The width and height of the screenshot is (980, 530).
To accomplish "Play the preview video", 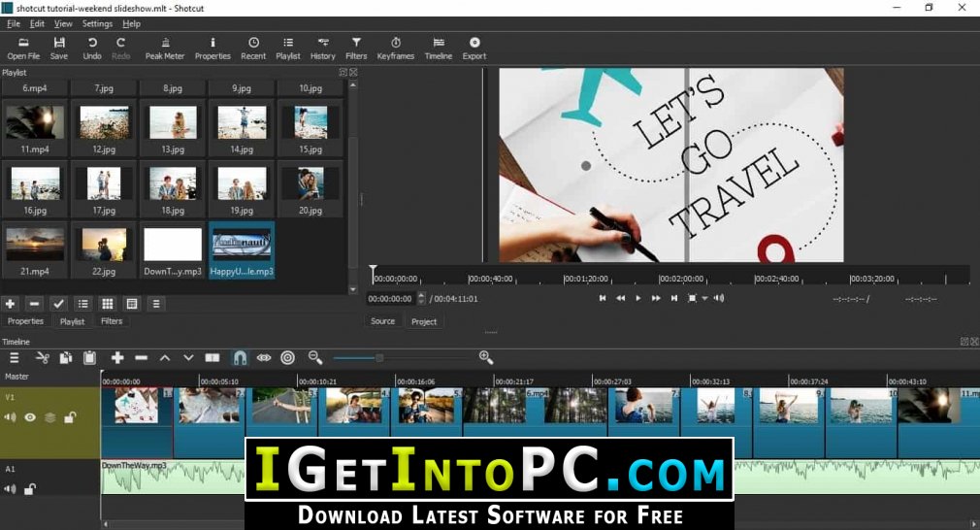I will 638,299.
